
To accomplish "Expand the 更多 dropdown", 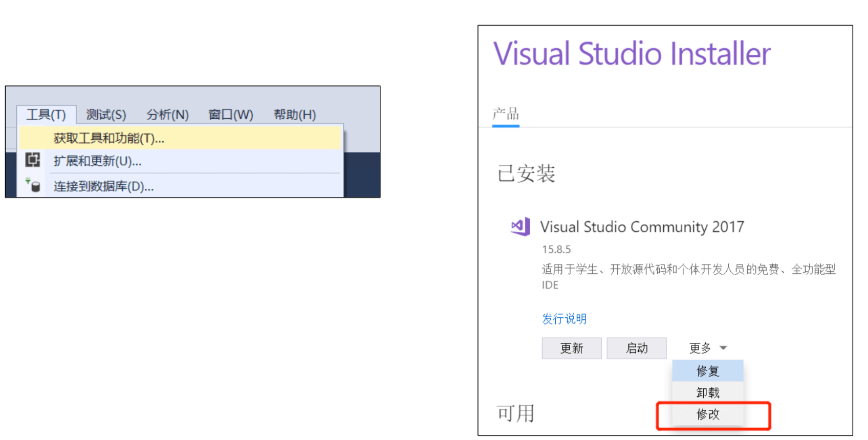I will [708, 348].
